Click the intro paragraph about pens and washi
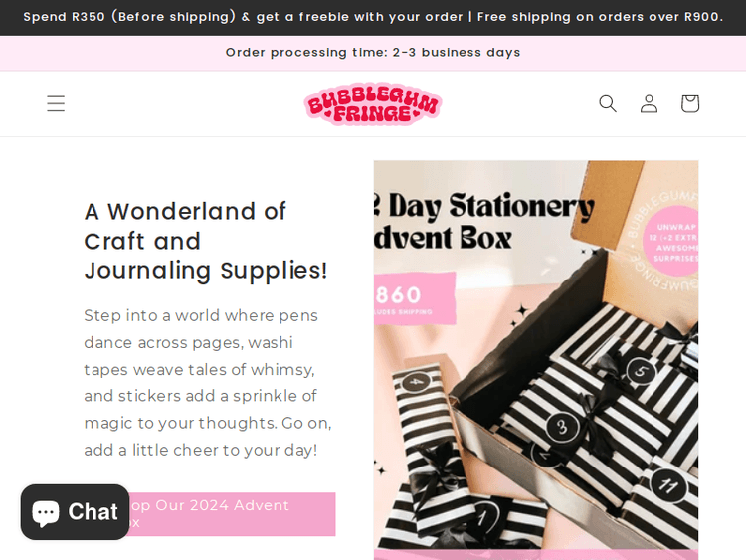746x560 pixels. point(208,383)
